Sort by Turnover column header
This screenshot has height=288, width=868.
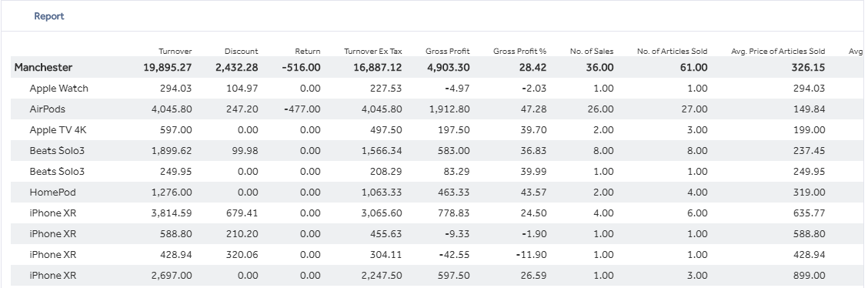click(175, 51)
